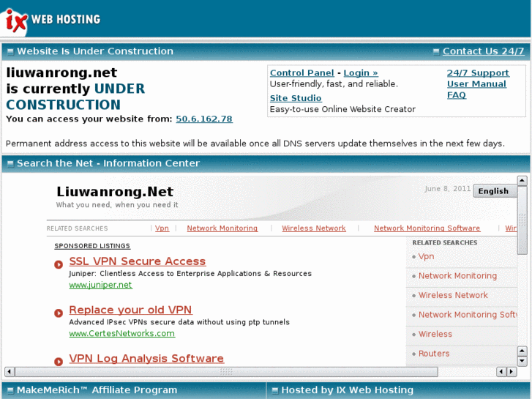Click the horizontal scrollbar right arrow

tap(512, 371)
